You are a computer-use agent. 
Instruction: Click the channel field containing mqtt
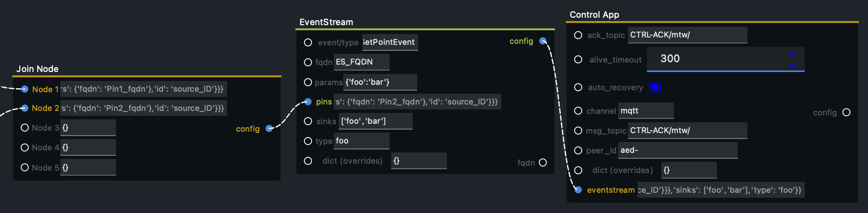coord(646,111)
